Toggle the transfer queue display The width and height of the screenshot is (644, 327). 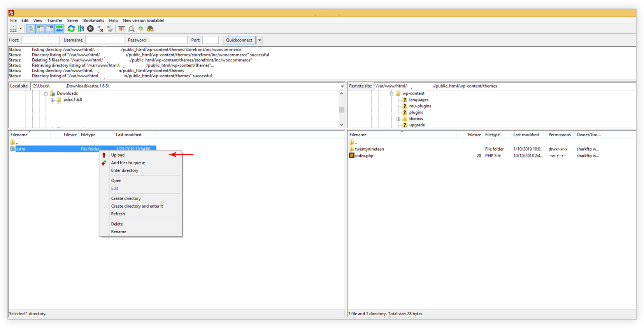(59, 29)
